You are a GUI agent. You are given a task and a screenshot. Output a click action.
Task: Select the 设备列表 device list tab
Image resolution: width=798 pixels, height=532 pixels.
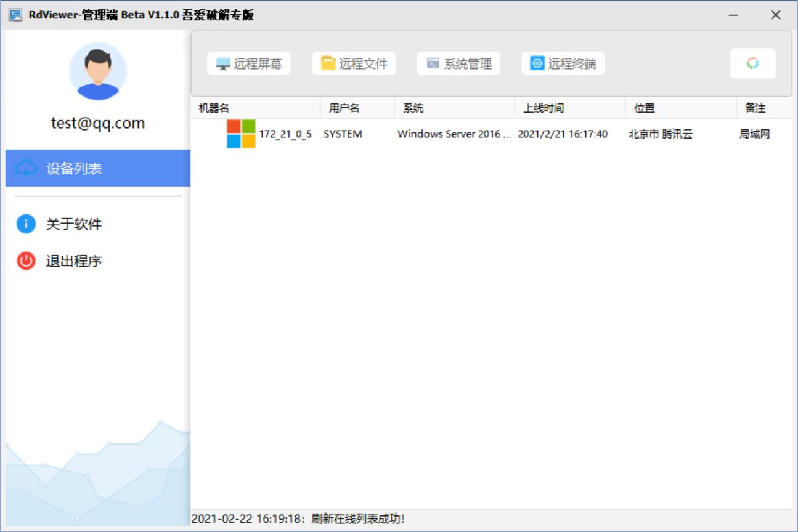98,168
